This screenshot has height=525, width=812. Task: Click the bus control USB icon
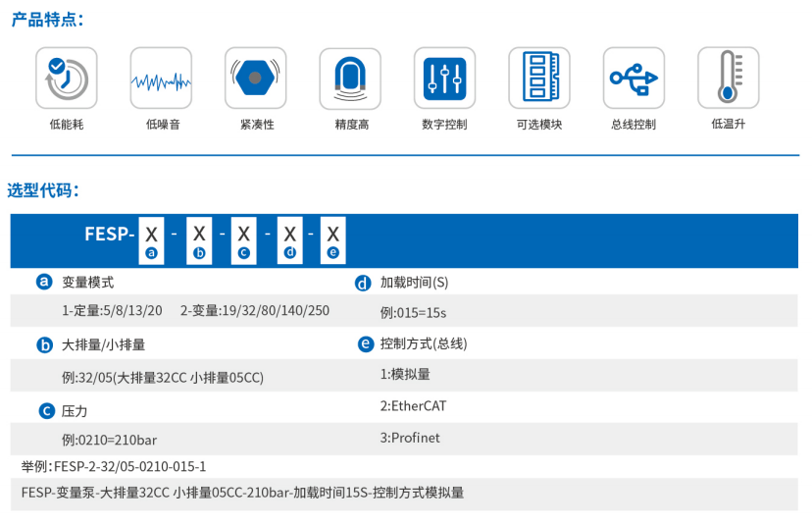[x=633, y=78]
